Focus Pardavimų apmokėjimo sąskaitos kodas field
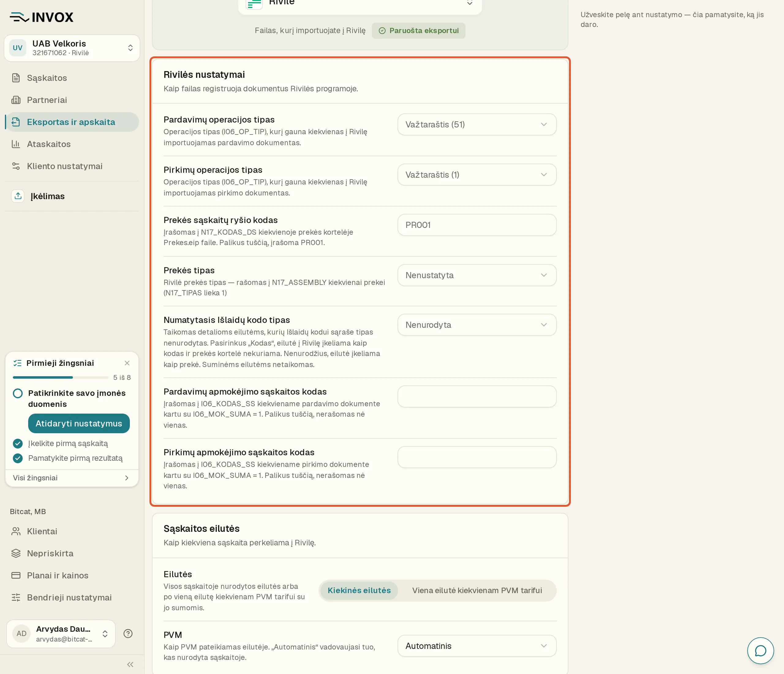784x674 pixels. 477,396
